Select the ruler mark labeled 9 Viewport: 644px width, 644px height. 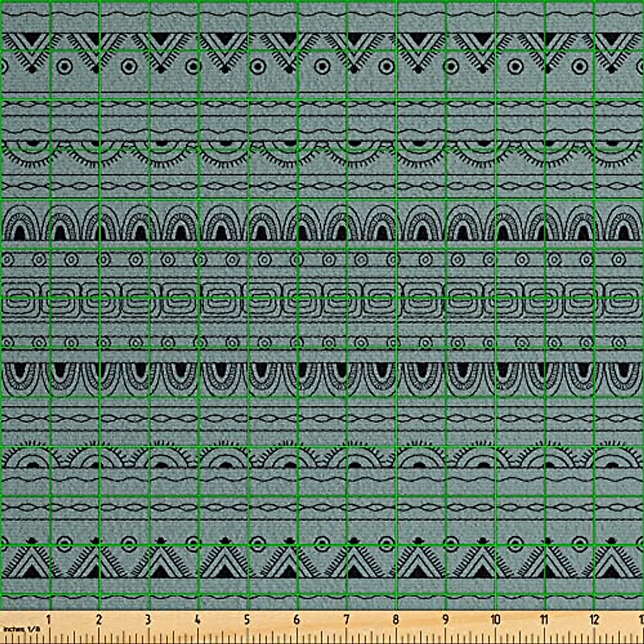coord(445,619)
